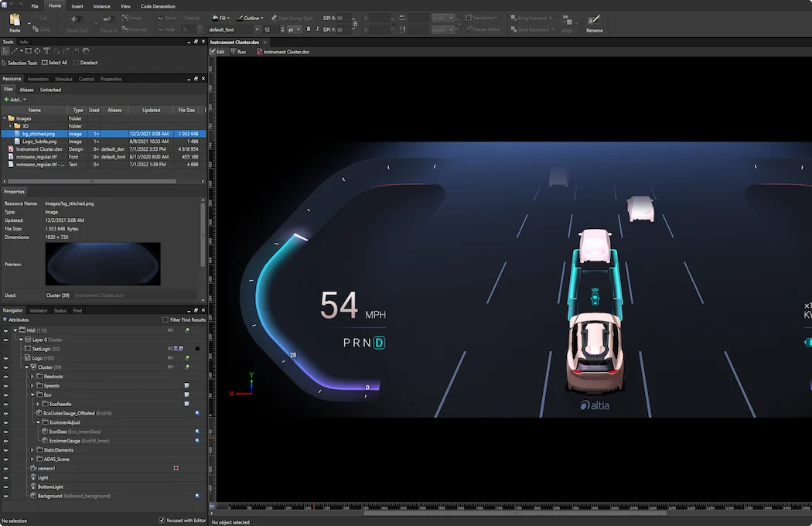Click the Select All icon
Image resolution: width=812 pixels, height=526 pixels.
[44, 63]
